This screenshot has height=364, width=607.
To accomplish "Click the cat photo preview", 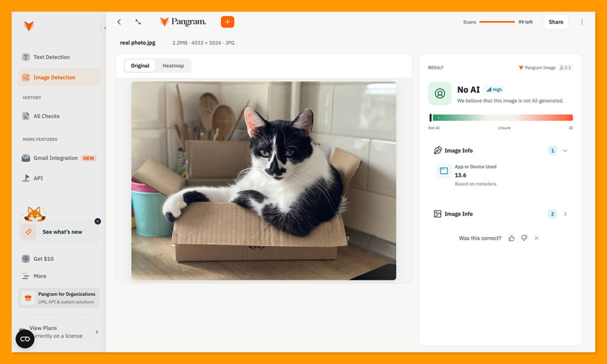I will [264, 180].
